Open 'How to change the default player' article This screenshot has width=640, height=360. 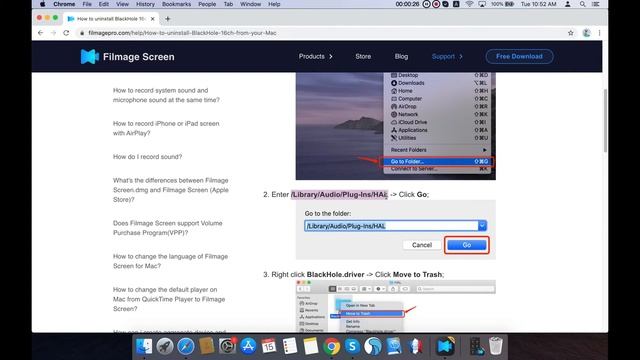(169, 299)
